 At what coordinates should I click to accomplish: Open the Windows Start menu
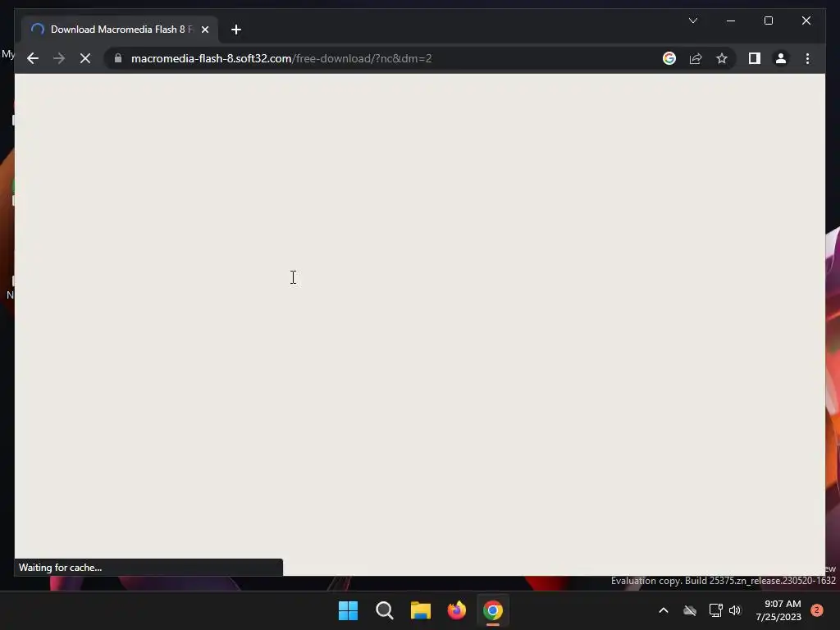pyautogui.click(x=348, y=610)
